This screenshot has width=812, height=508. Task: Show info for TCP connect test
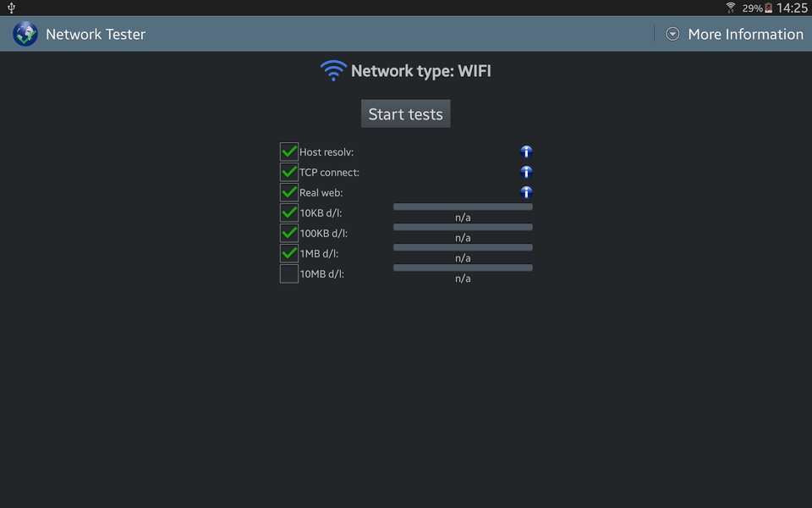point(526,172)
